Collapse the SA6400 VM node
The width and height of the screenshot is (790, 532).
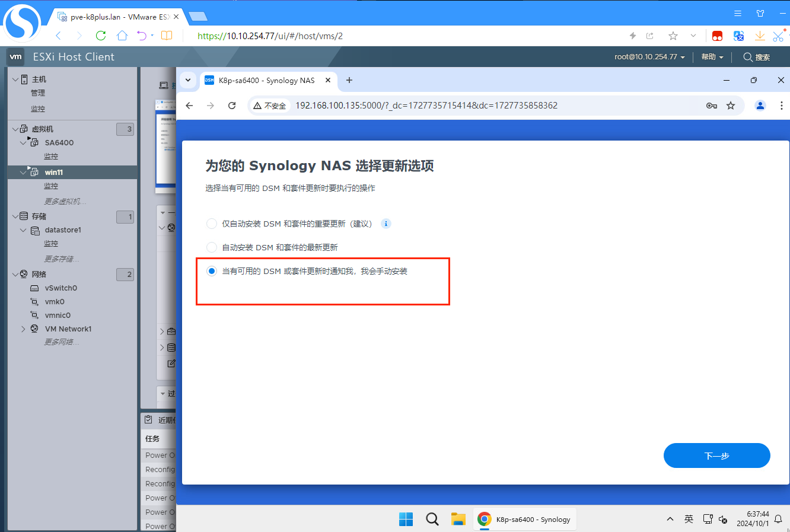pyautogui.click(x=23, y=142)
